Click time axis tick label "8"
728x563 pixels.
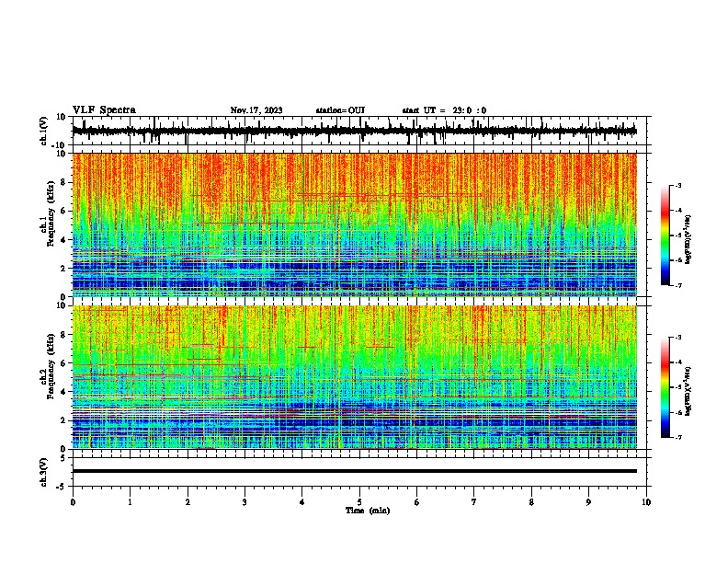click(531, 502)
